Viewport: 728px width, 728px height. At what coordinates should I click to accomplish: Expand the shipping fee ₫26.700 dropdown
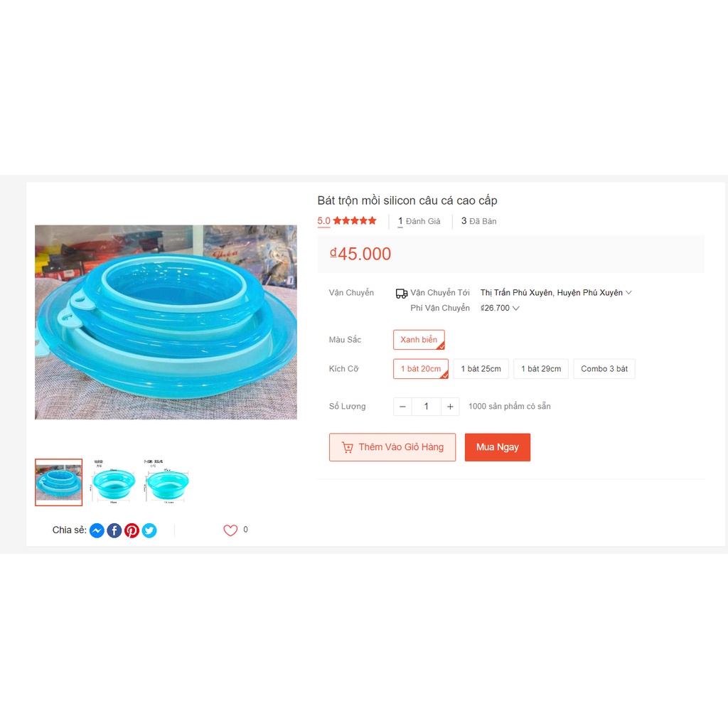tap(500, 308)
